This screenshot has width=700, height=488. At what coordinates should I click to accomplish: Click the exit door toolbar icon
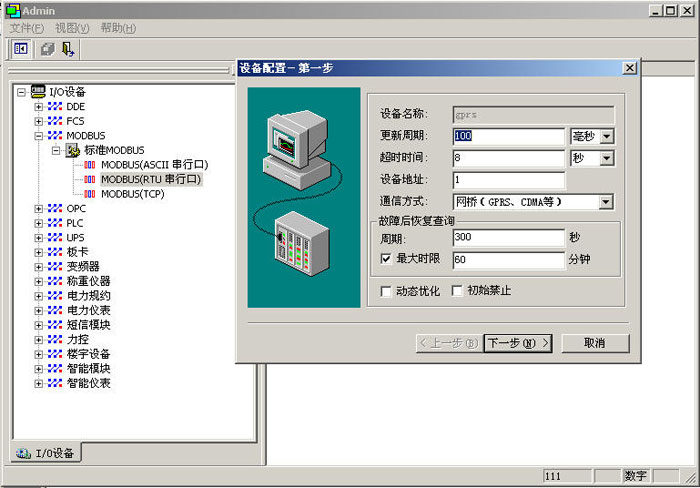(x=67, y=48)
